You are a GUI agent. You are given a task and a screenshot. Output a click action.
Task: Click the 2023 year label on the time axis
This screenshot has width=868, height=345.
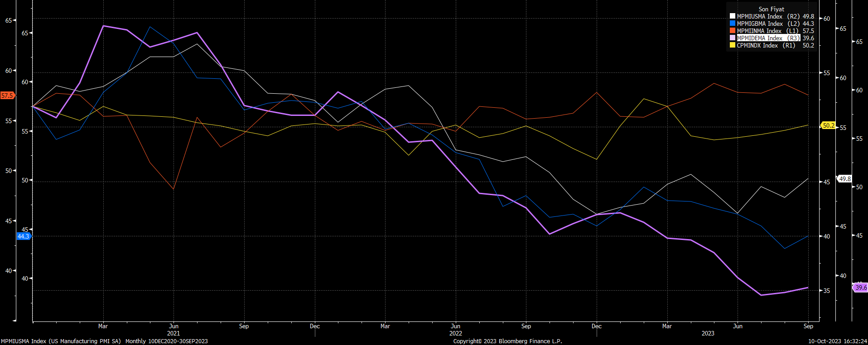click(x=708, y=333)
